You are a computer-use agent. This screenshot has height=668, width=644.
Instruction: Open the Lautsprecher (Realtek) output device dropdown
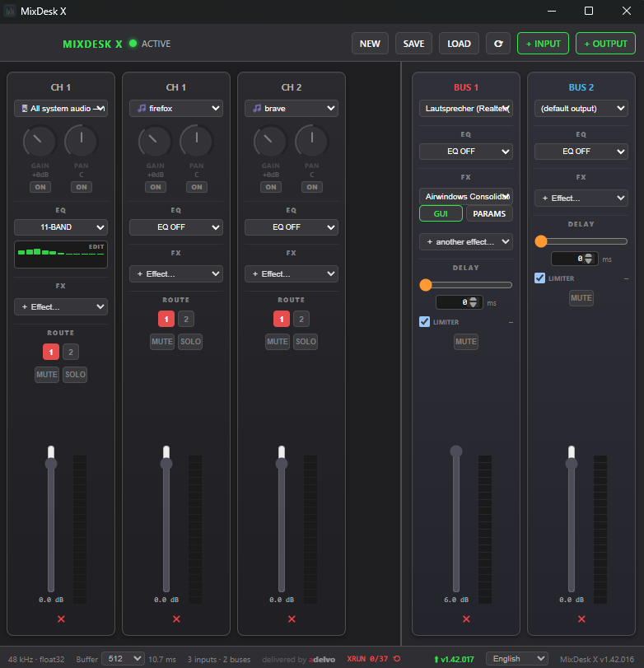click(x=466, y=108)
